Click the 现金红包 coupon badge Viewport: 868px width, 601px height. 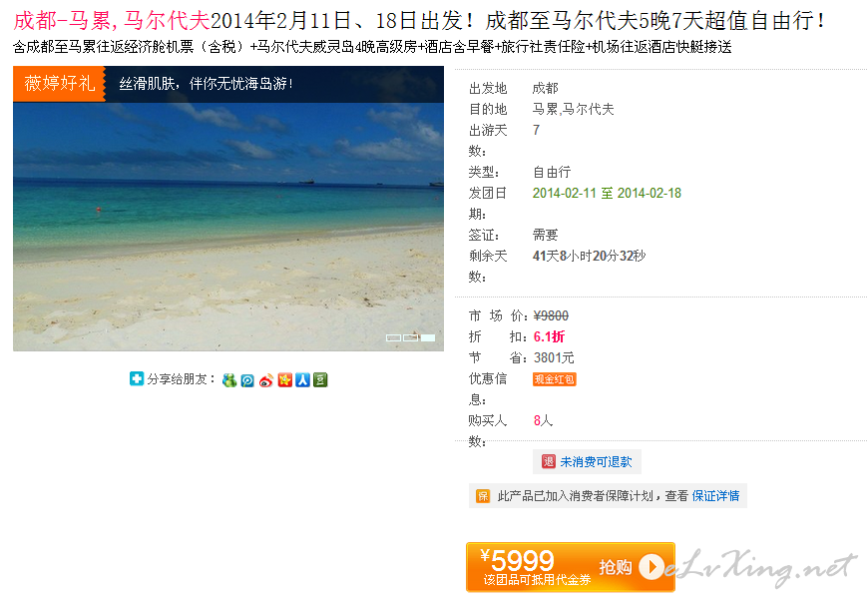click(554, 379)
